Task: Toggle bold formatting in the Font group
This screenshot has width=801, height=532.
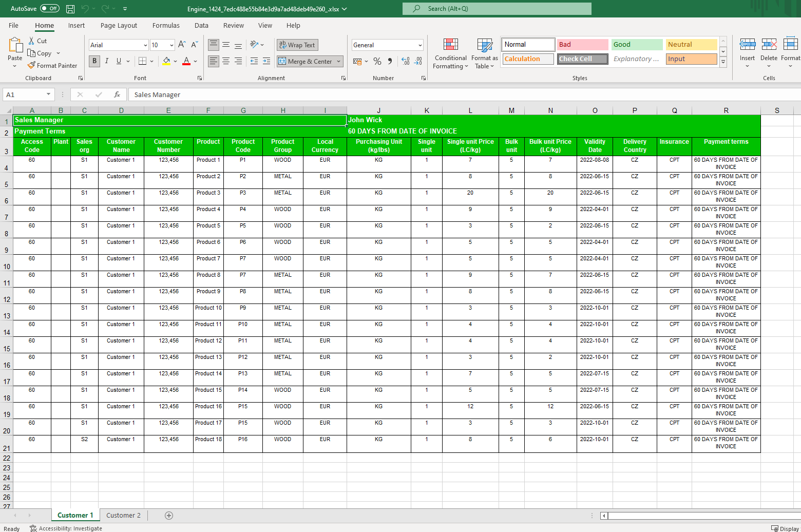Action: pyautogui.click(x=94, y=61)
